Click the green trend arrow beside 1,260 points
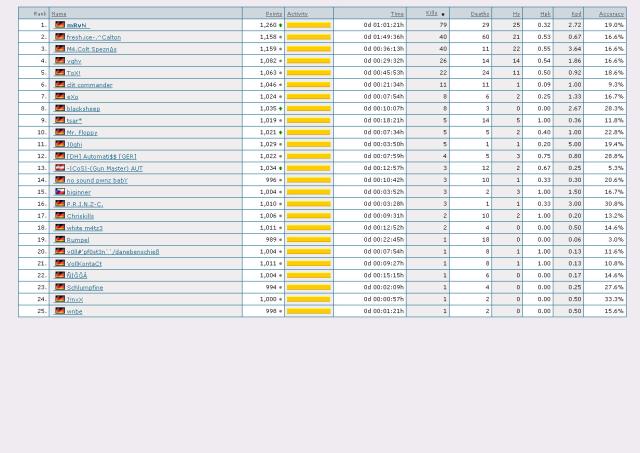The image size is (640, 453). tap(281, 25)
